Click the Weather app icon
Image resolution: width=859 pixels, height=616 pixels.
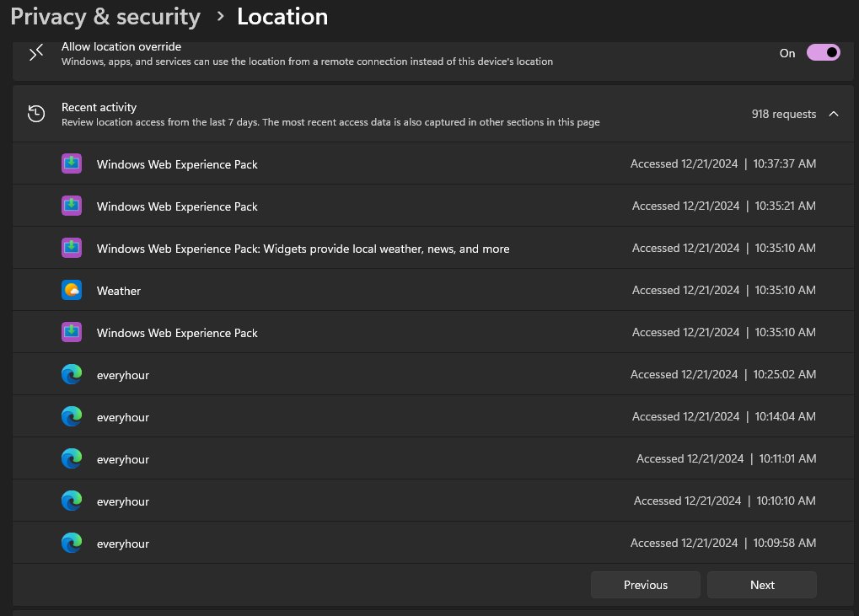(72, 290)
